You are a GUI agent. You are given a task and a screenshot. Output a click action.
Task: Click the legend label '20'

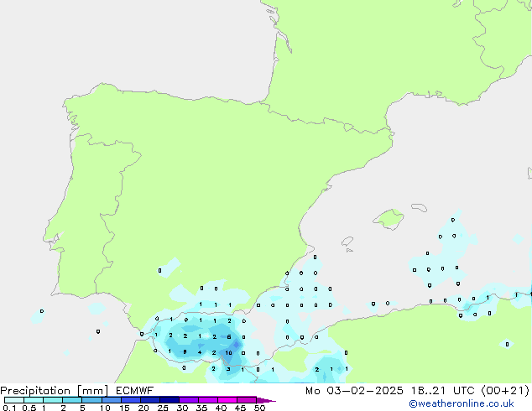pyautogui.click(x=143, y=408)
